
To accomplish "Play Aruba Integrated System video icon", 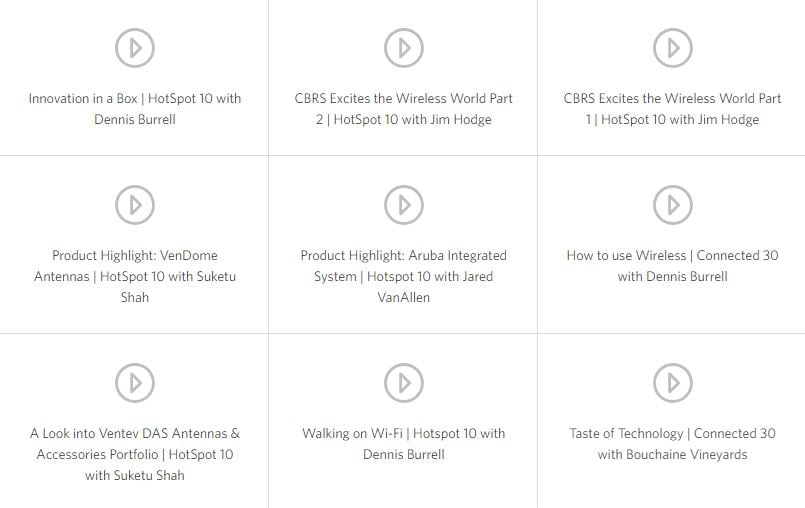I will 404,204.
